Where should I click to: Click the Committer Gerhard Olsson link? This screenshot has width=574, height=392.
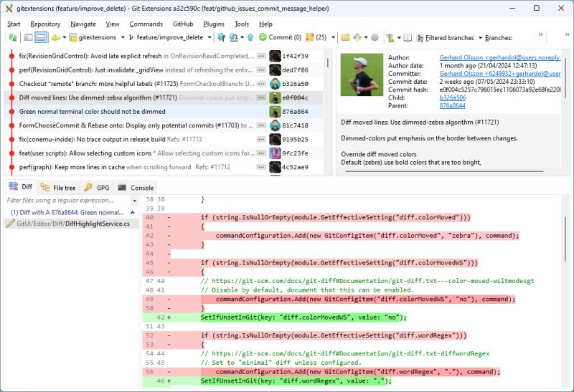click(499, 74)
